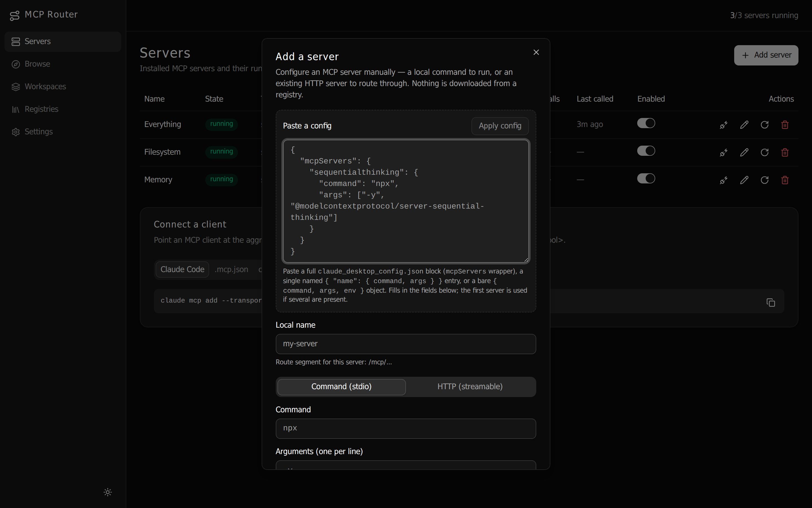Click the State column header
Image resolution: width=812 pixels, height=508 pixels.
click(214, 99)
